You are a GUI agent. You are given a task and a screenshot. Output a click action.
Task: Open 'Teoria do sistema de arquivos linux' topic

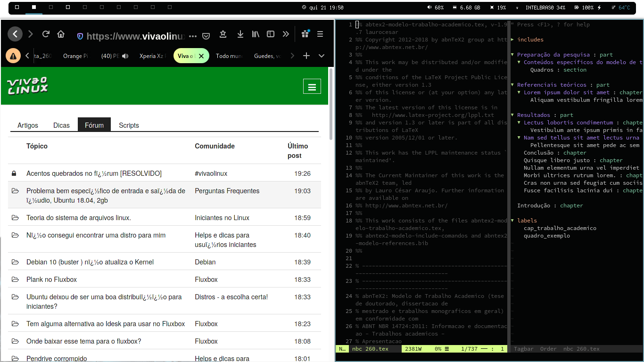click(79, 218)
